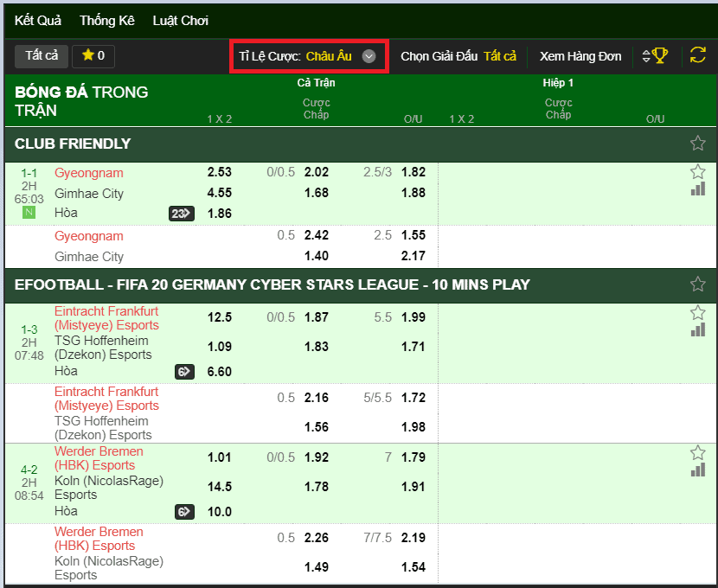Favorite the Gyeongnam vs Gimhae City match star
This screenshot has width=718, height=588.
coord(698,172)
